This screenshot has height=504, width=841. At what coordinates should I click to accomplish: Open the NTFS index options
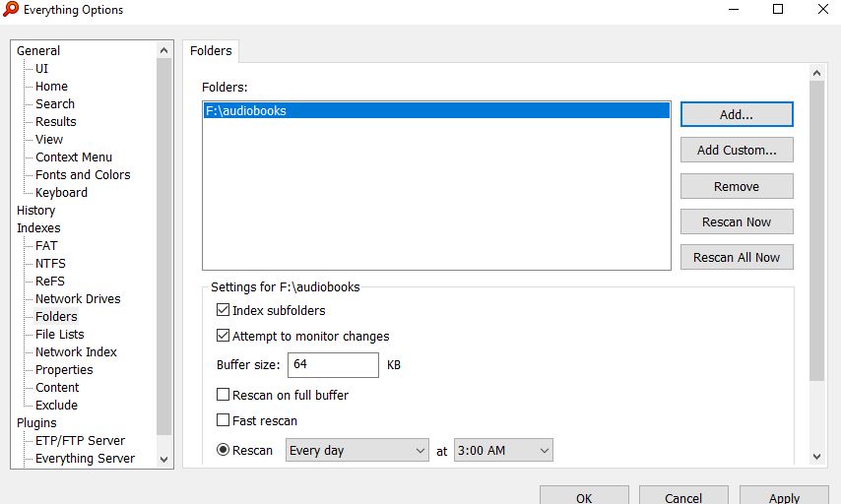pos(50,263)
